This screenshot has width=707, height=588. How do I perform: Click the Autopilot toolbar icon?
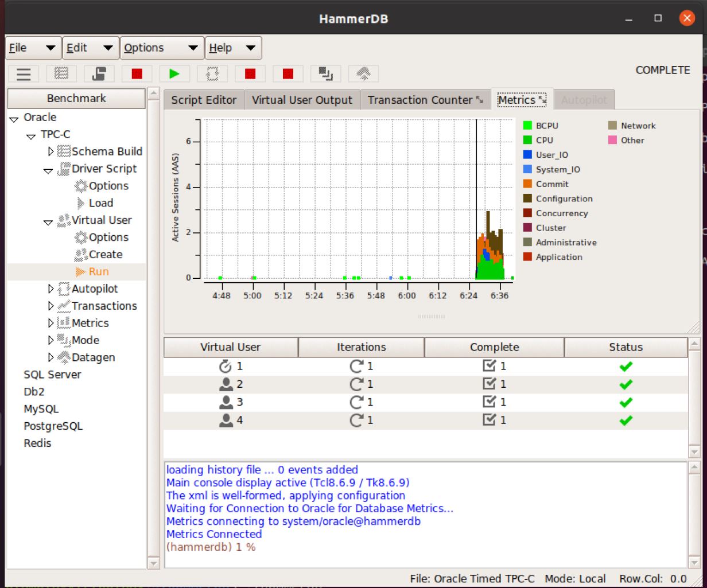coord(212,73)
